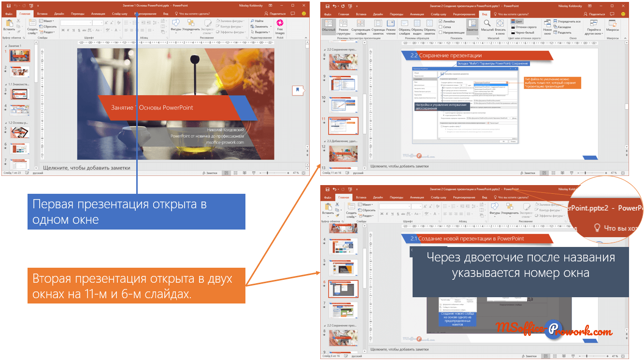The height and width of the screenshot is (361, 644).
Task: Click Найти in Занятие 1 window
Action: [x=257, y=21]
